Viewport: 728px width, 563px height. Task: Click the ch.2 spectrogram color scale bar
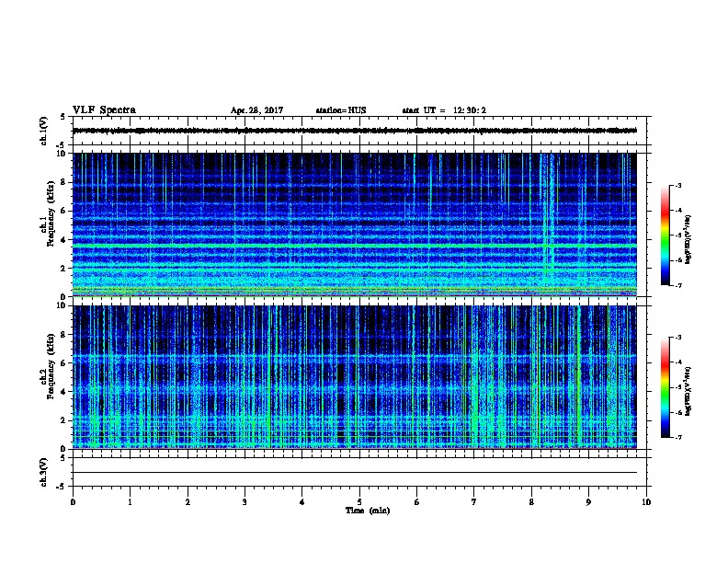665,387
